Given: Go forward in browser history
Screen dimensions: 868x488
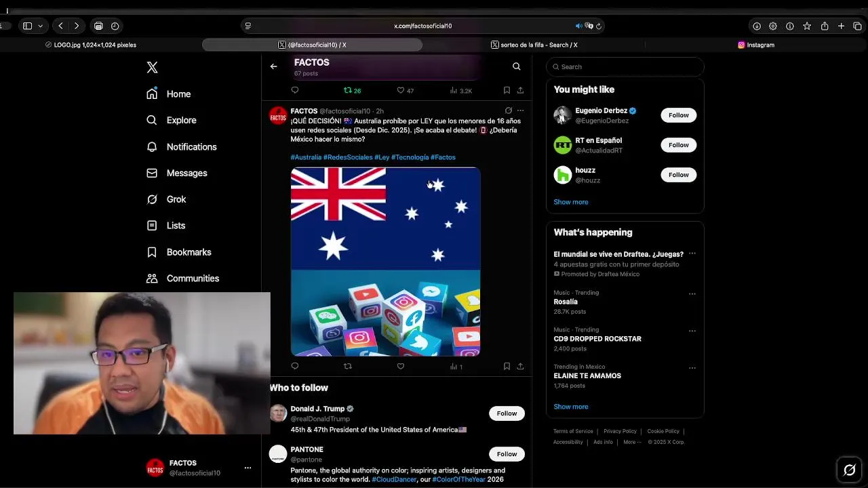Looking at the screenshot, I should click(x=77, y=26).
